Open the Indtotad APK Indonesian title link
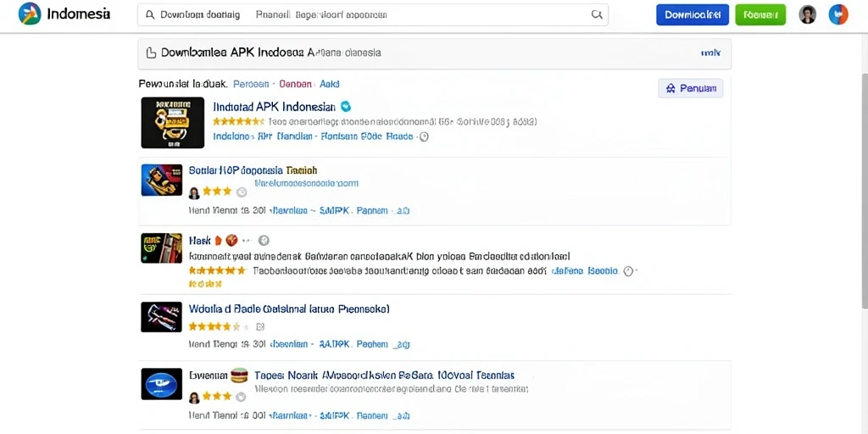Screen dimensions: 868x434 pos(274,106)
